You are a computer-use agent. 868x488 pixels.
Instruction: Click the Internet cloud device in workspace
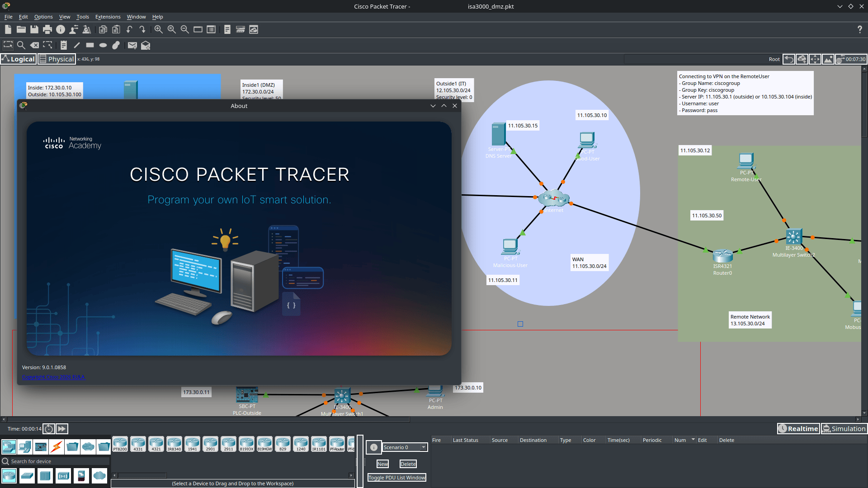click(554, 198)
